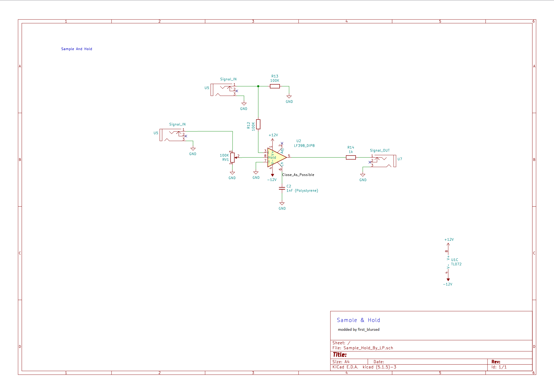This screenshot has height=392, width=554.
Task: Select the Close_As_Possible text label
Action: tap(298, 175)
